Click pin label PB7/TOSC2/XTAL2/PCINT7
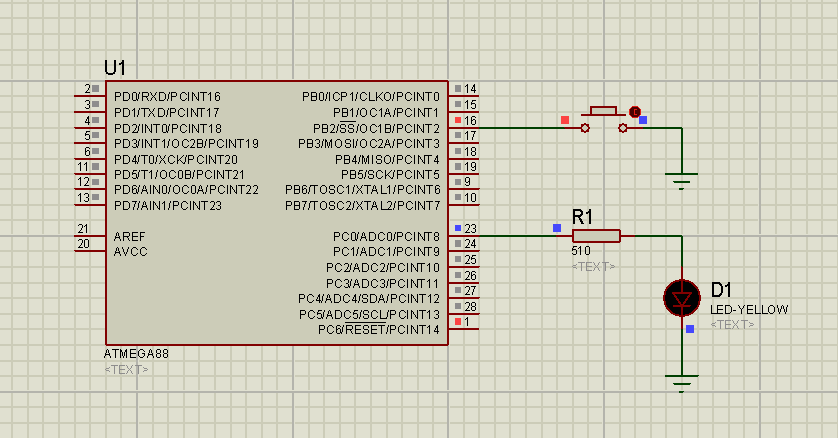This screenshot has width=838, height=438. tap(363, 206)
